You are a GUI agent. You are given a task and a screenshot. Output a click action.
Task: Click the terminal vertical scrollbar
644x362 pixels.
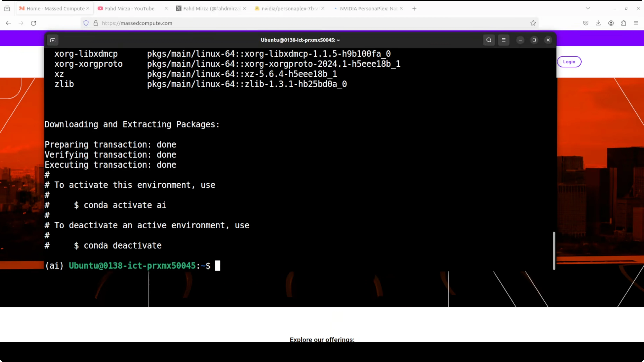point(554,251)
